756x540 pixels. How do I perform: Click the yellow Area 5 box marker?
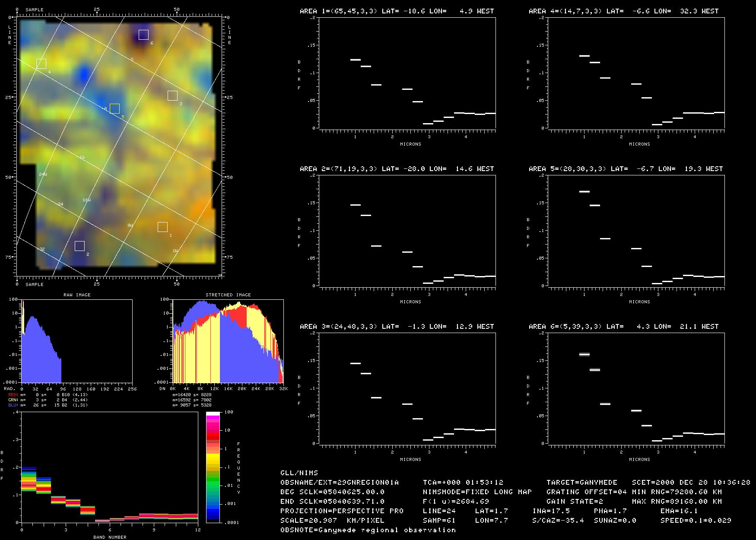114,108
